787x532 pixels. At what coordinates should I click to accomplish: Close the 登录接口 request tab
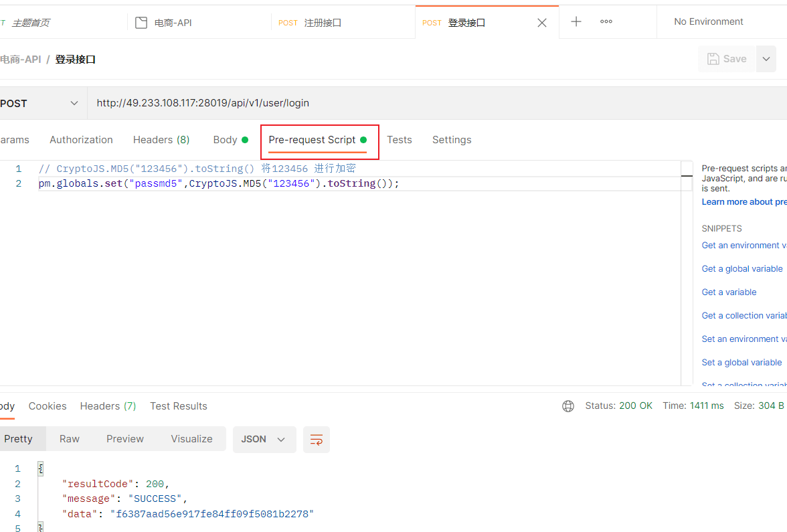point(542,23)
